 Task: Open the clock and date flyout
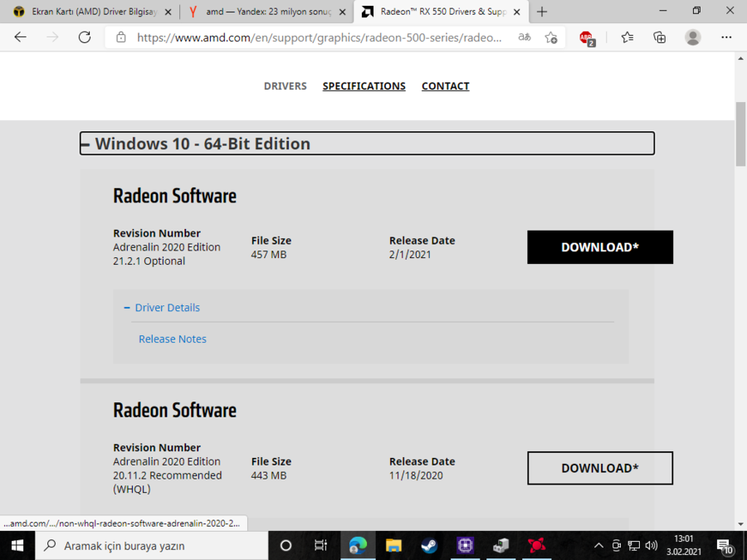pos(684,546)
